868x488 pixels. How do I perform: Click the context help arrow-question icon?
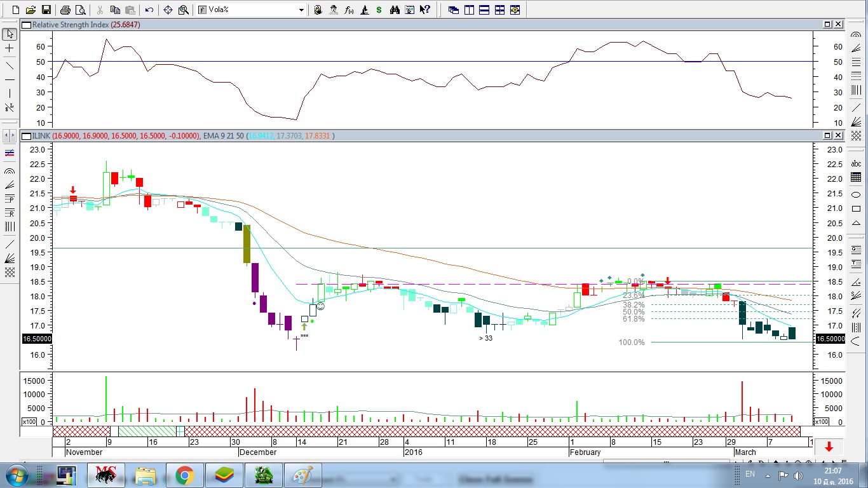[425, 10]
